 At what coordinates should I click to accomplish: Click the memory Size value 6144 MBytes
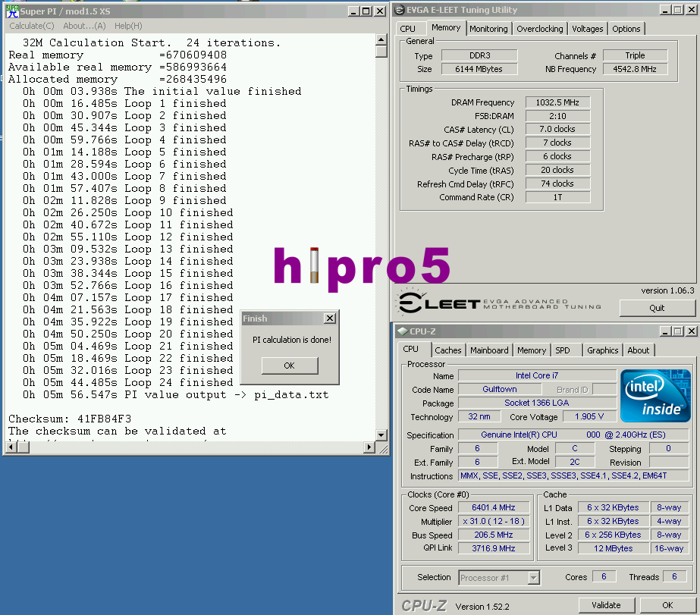(479, 69)
